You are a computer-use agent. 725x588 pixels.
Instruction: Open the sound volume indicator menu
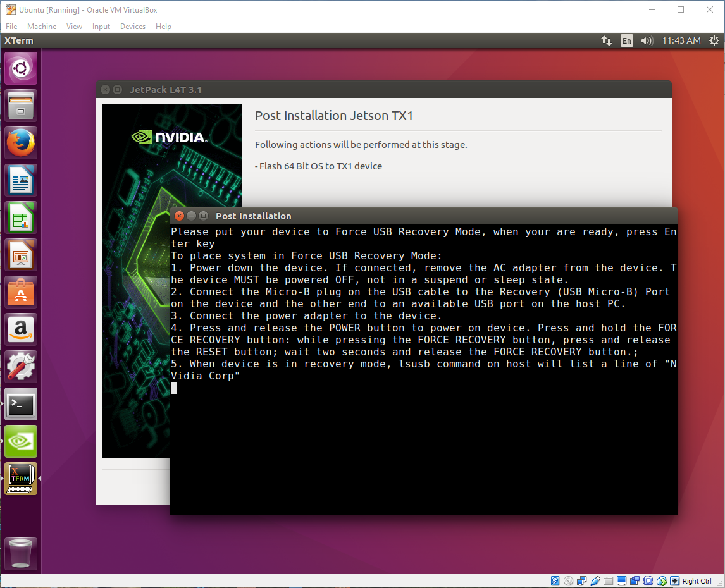646,40
